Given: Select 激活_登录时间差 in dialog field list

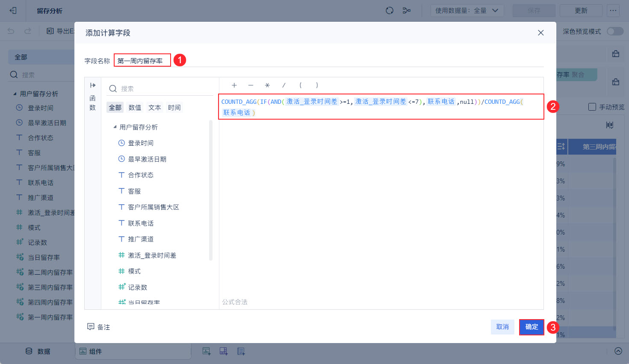Looking at the screenshot, I should (x=152, y=255).
